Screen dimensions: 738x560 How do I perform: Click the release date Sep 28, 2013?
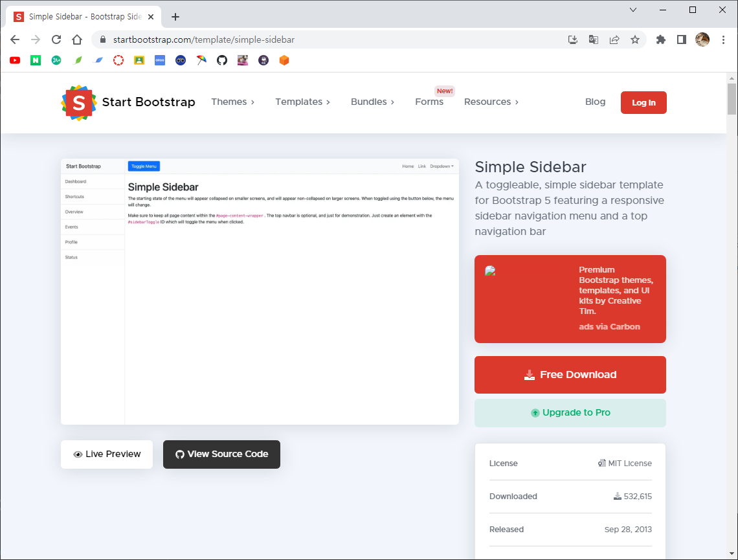pyautogui.click(x=628, y=529)
